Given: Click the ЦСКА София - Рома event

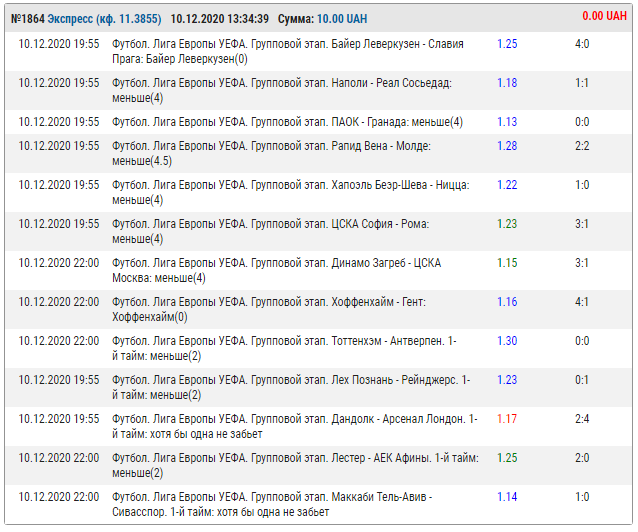Looking at the screenshot, I should point(271,231).
